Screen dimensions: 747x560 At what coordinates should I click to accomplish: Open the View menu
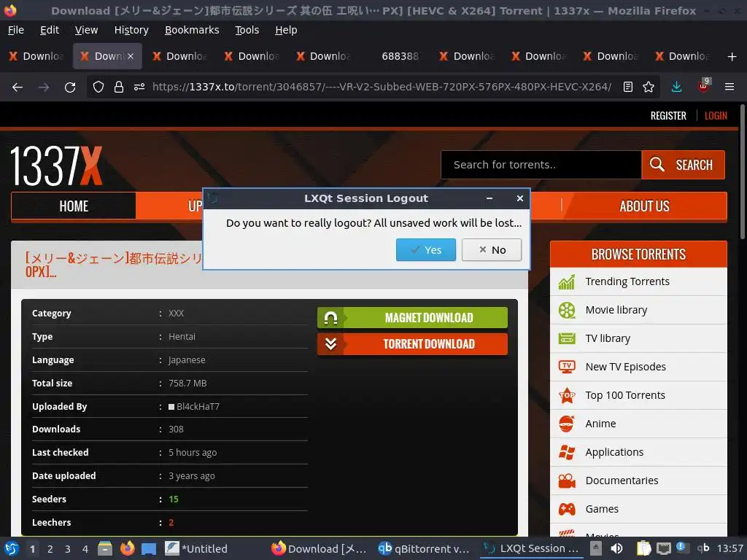(x=86, y=30)
